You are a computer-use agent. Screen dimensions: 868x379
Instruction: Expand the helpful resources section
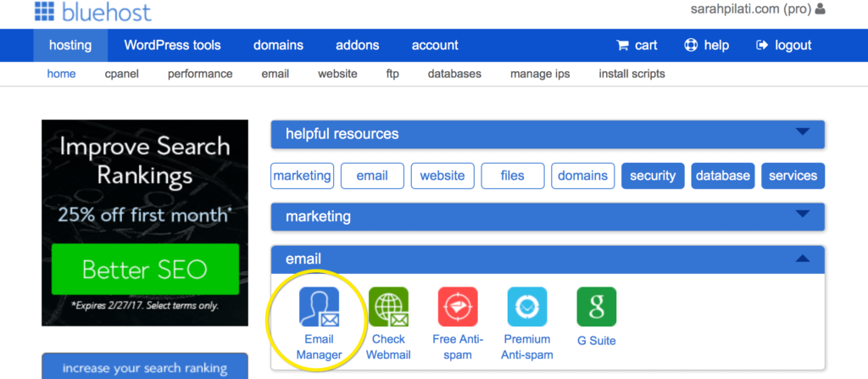[548, 134]
